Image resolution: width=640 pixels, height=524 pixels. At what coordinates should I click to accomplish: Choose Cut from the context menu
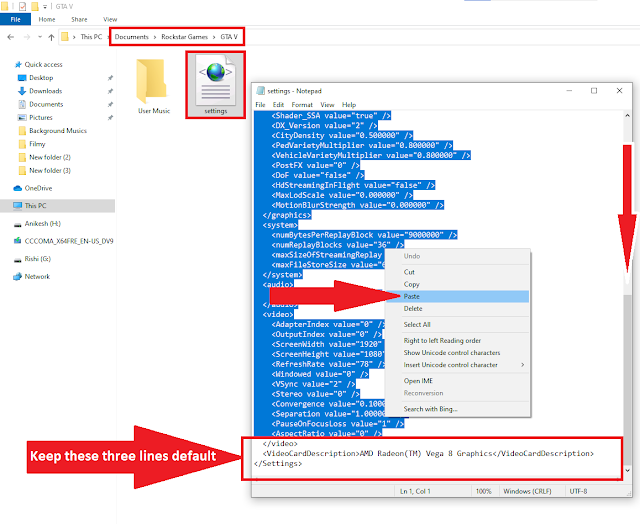[457, 272]
